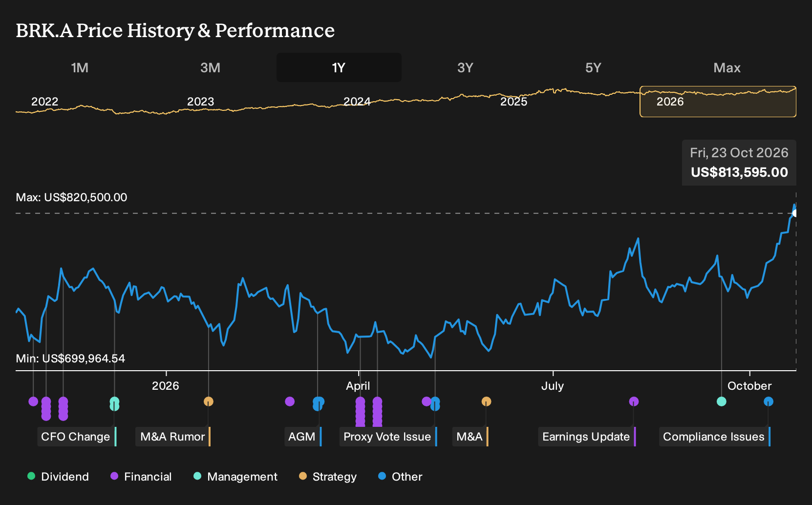The height and width of the screenshot is (505, 812).
Task: Click the white current-price point on the chart line
Action: click(795, 213)
